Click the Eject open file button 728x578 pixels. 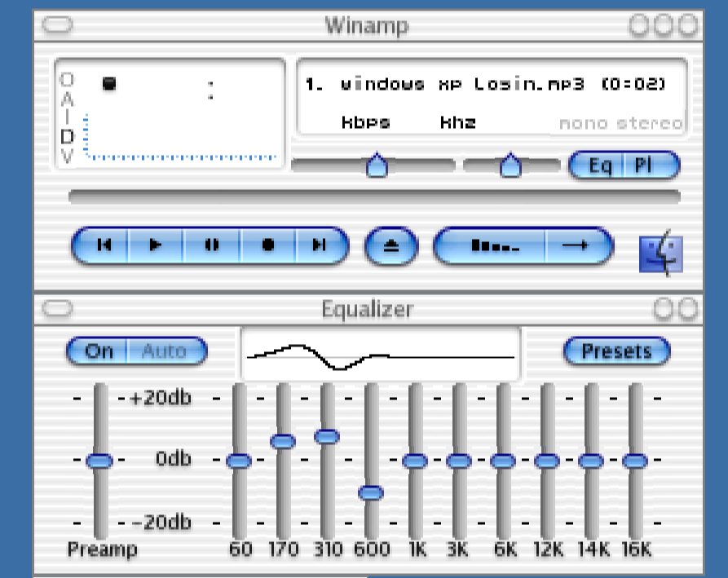(x=391, y=246)
